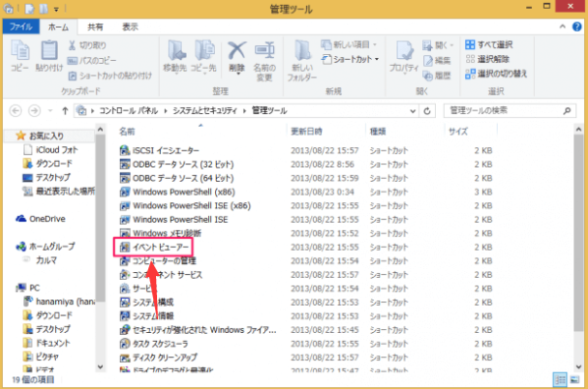Open the 新しい項目 dropdown
Image resolution: width=588 pixels, height=389 pixels.
click(348, 44)
